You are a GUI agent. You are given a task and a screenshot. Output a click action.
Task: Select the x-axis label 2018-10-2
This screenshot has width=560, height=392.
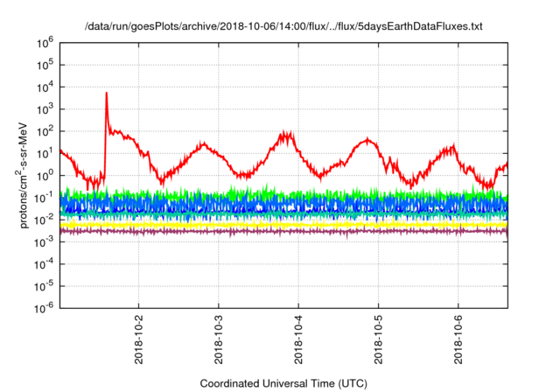138,339
